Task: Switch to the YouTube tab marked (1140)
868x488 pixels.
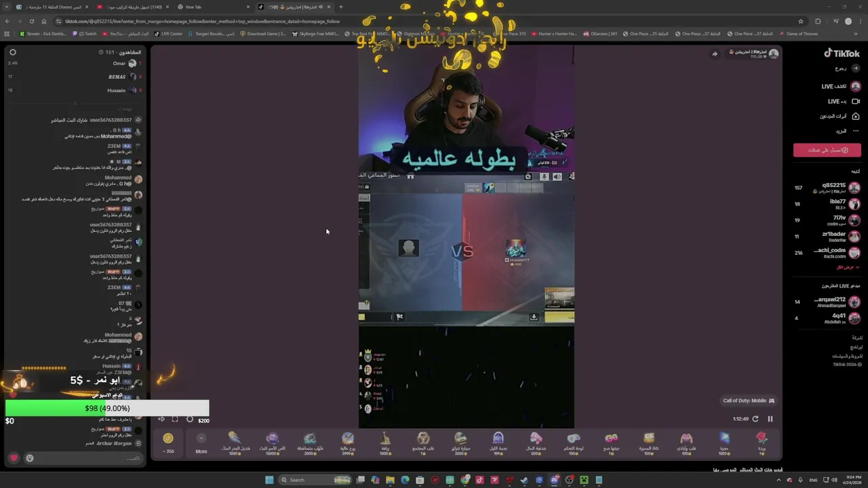Action: click(132, 7)
